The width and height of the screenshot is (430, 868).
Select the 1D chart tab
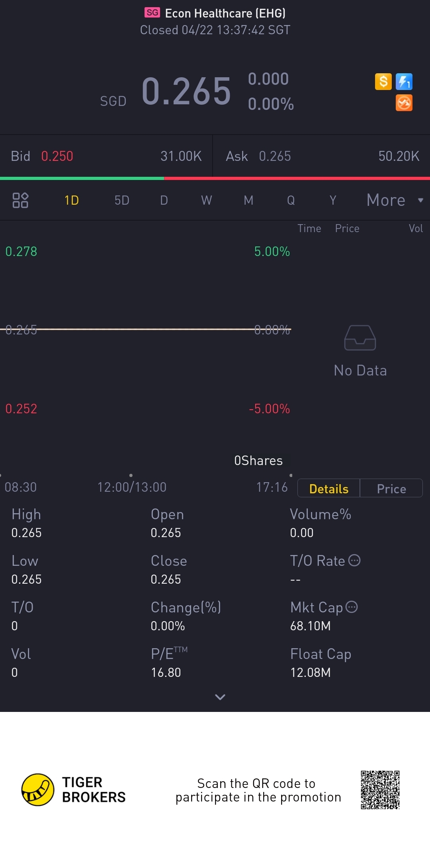coord(72,200)
